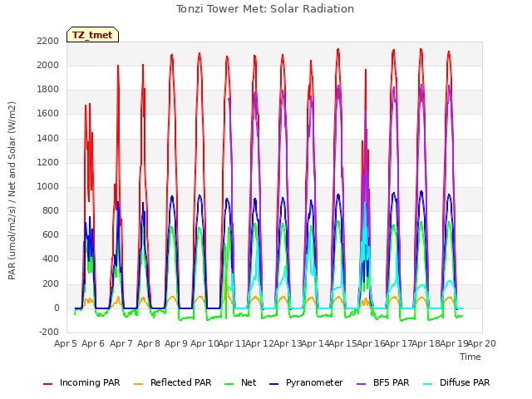Click the Apr 9 x-axis date label
The image size is (532, 399).
point(176,343)
